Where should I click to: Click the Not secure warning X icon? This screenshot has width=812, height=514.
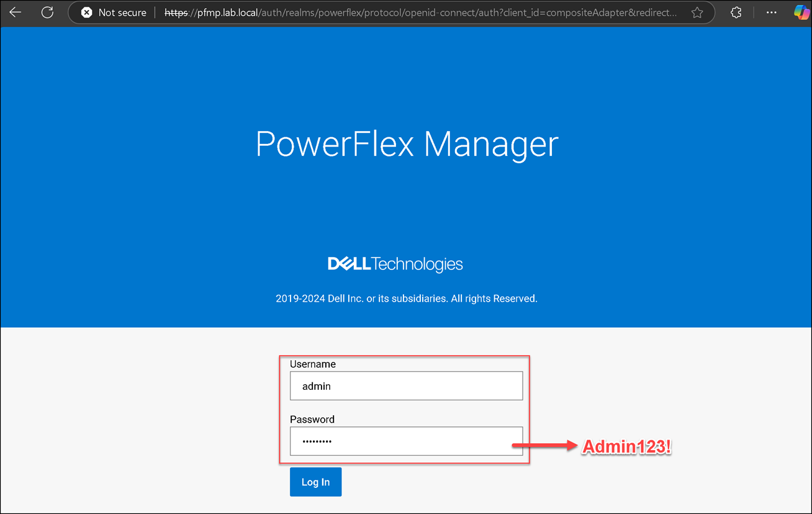click(x=87, y=12)
